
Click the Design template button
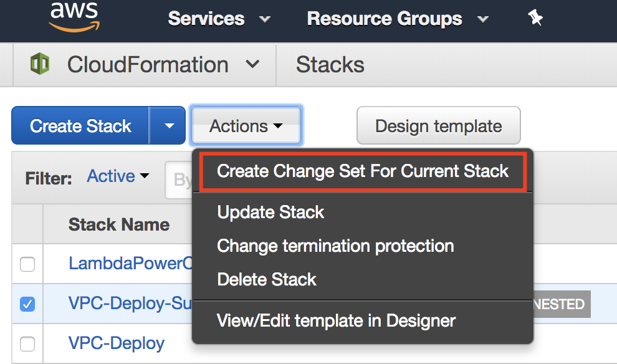tap(438, 126)
